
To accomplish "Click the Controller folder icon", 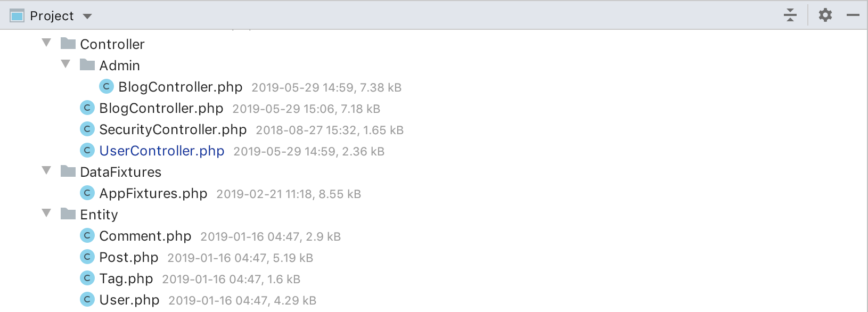I will 68,43.
